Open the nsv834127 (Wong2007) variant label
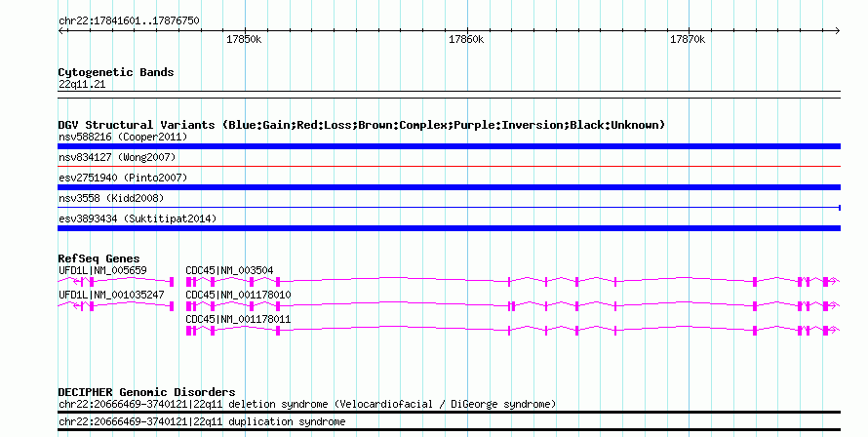The width and height of the screenshot is (868, 437). pyautogui.click(x=117, y=157)
